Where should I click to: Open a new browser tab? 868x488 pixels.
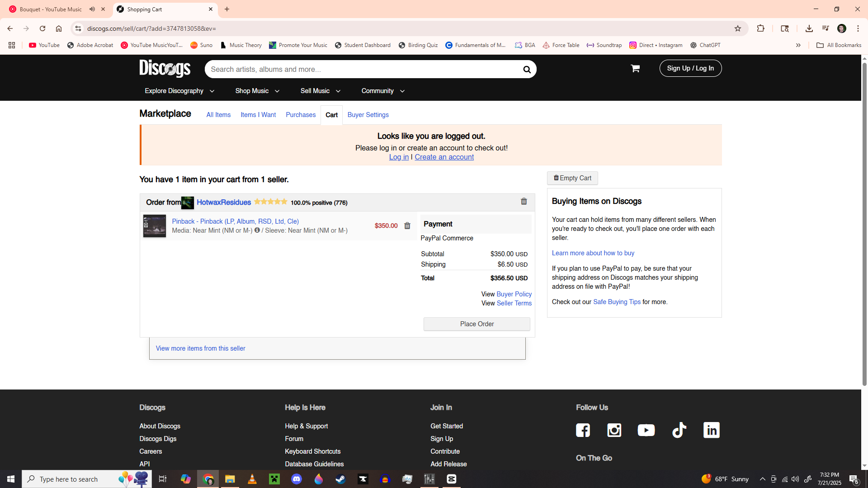[227, 9]
